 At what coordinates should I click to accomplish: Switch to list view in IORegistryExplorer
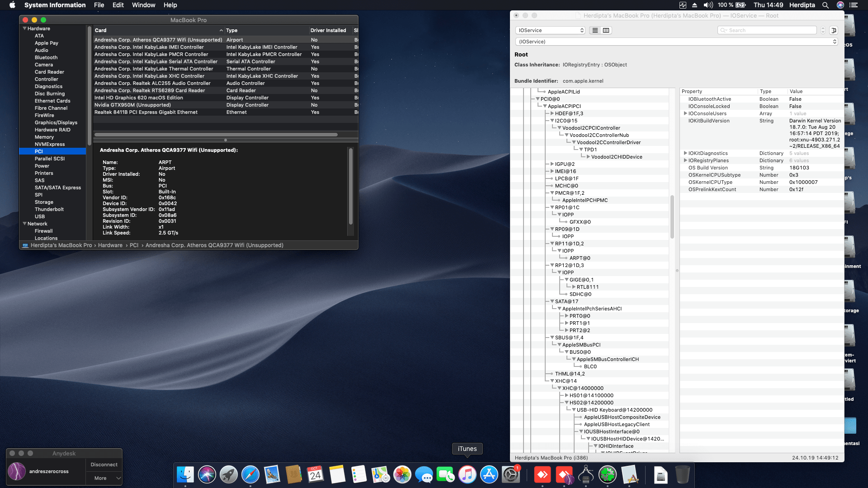click(595, 30)
